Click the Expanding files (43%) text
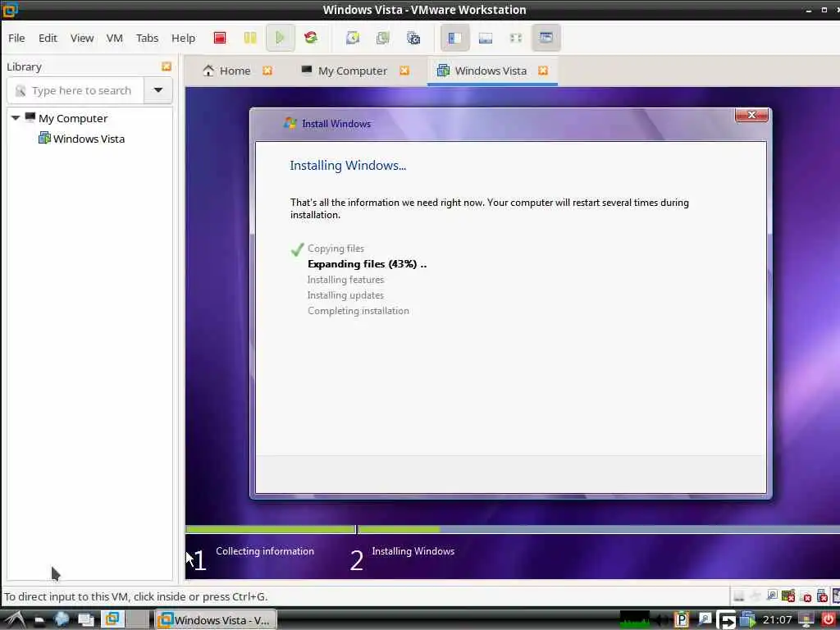The width and height of the screenshot is (840, 630). pyautogui.click(x=367, y=264)
